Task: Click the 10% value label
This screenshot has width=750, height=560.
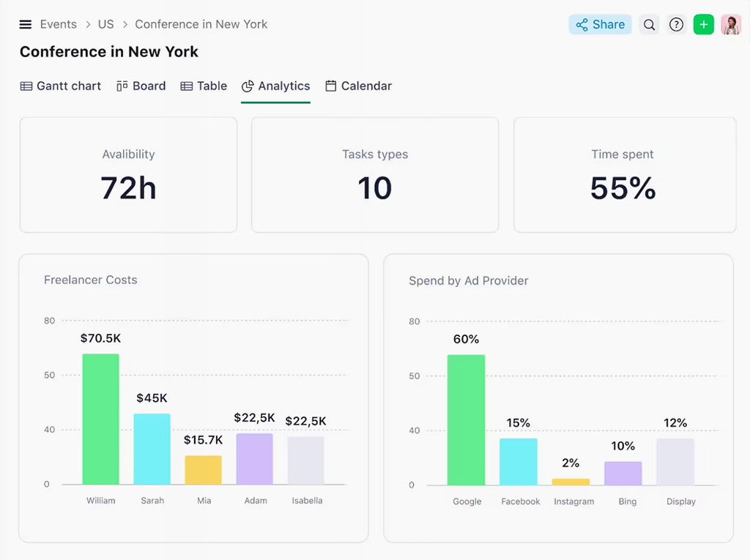Action: click(x=623, y=446)
